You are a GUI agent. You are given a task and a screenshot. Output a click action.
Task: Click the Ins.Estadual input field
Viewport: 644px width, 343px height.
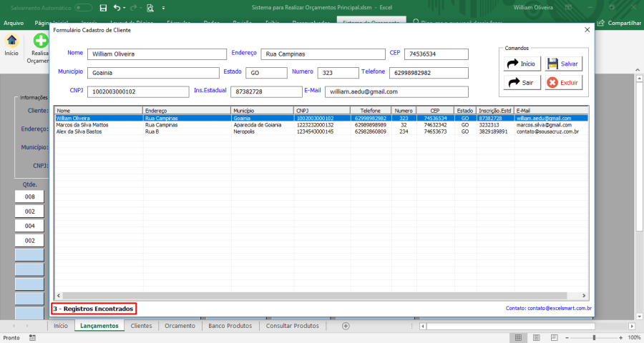coord(266,92)
